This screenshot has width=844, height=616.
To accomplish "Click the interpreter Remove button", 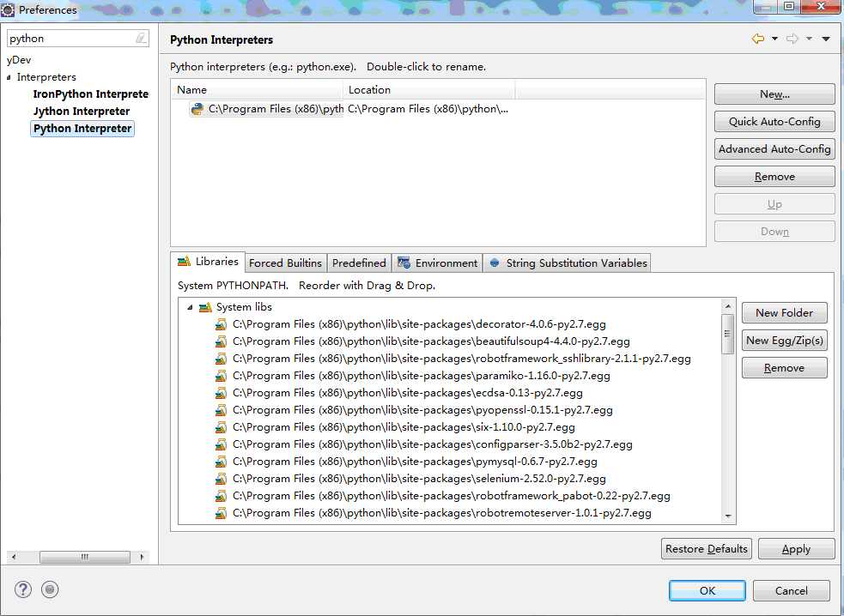I will [x=774, y=177].
